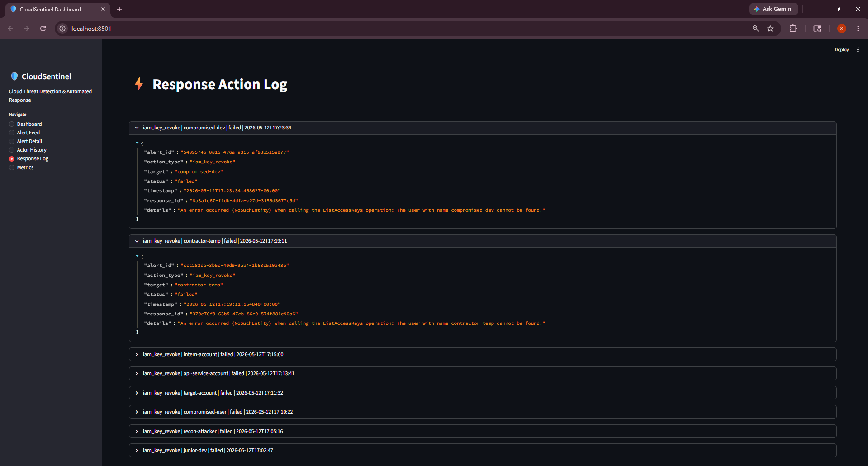This screenshot has height=466, width=868.
Task: Click the lightning bolt heading icon
Action: coord(139,84)
